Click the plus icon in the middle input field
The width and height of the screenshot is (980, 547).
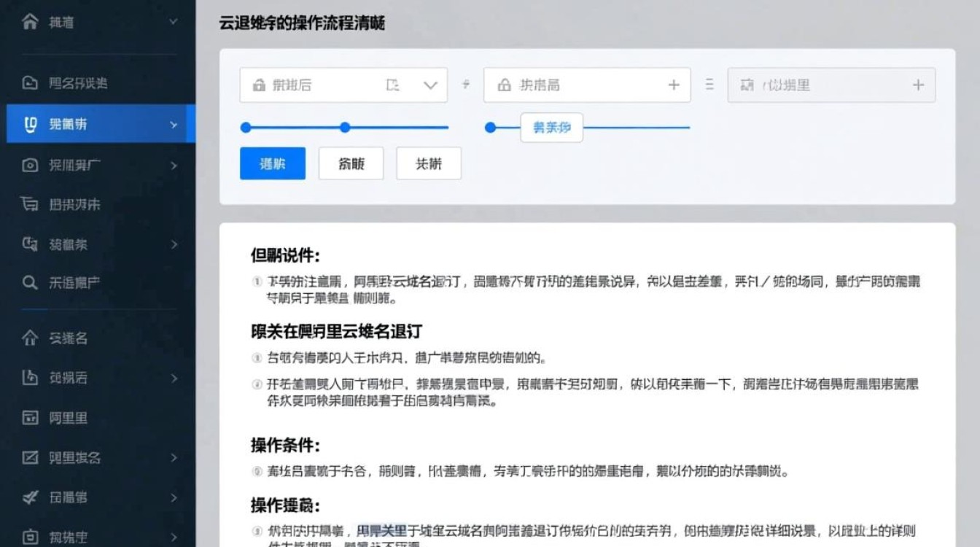[x=673, y=85]
